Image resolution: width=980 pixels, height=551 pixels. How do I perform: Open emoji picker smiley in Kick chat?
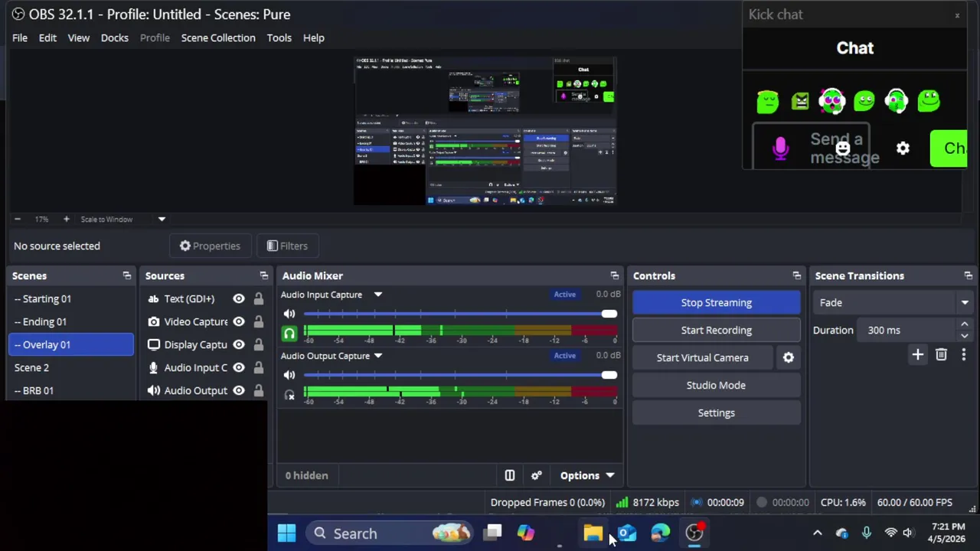tap(842, 148)
